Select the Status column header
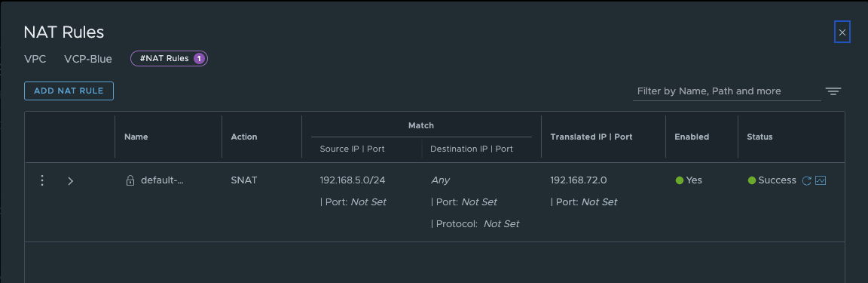The height and width of the screenshot is (283, 868). point(759,137)
